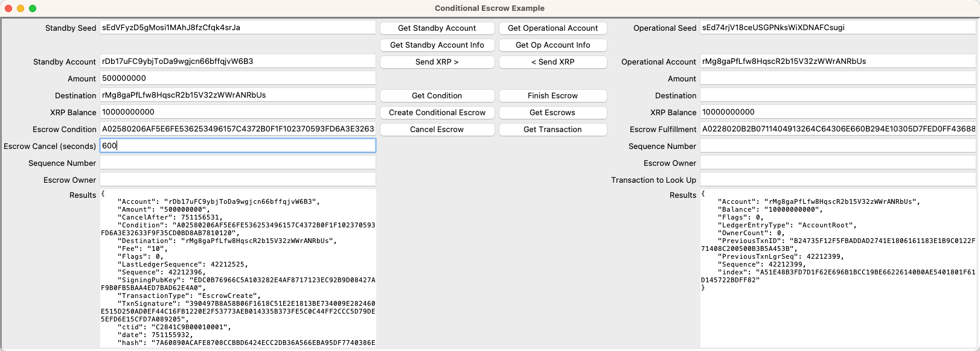Select the operational Destination field

(837, 95)
